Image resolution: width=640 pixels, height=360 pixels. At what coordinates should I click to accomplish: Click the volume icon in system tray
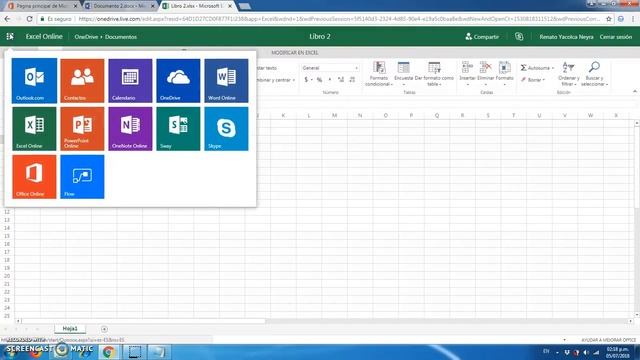click(x=586, y=352)
